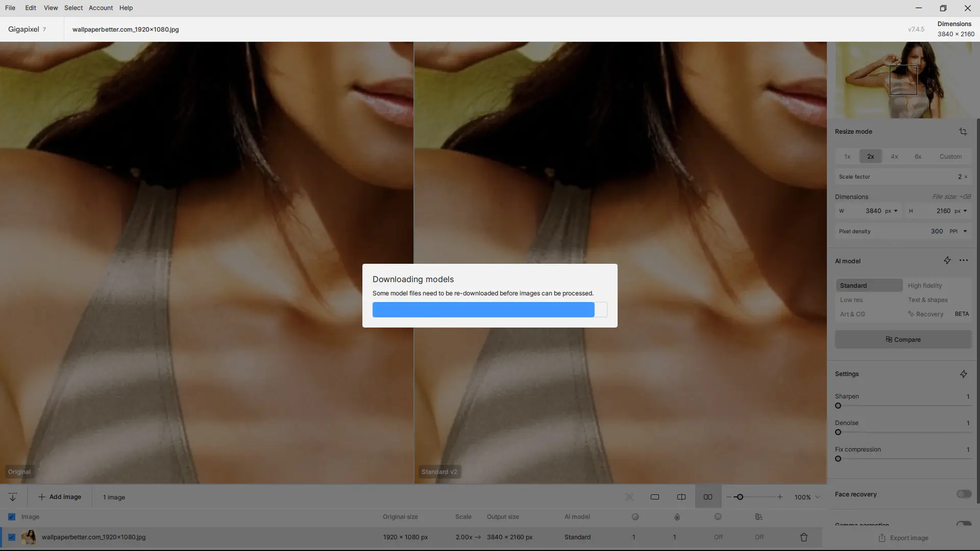
Task: Click the collapse file list arrow icon
Action: click(13, 497)
